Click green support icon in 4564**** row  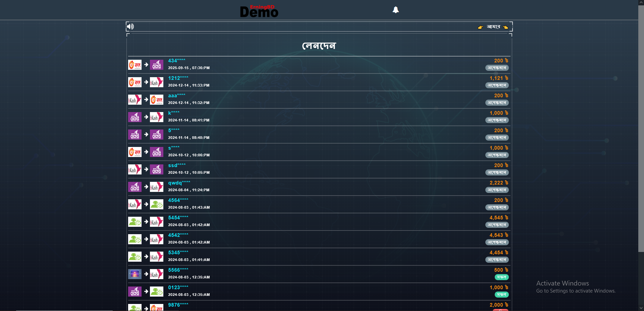pyautogui.click(x=156, y=204)
